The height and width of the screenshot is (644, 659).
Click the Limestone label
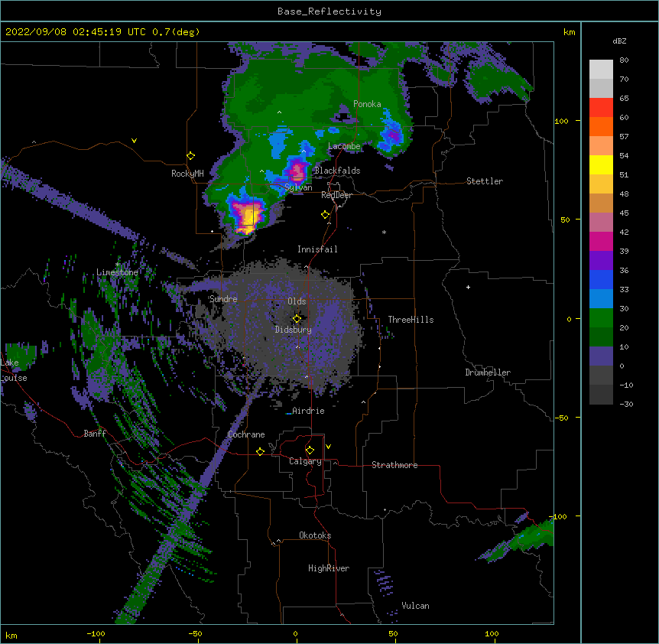point(117,272)
